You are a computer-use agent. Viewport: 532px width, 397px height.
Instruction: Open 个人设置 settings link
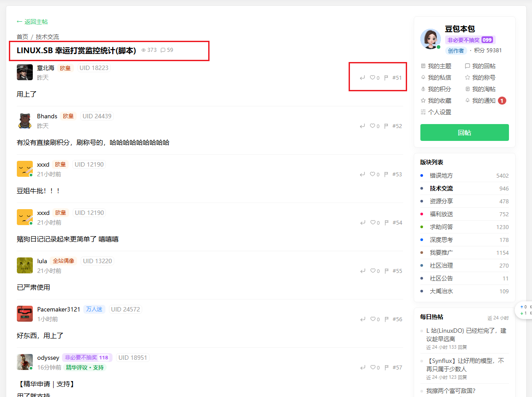(436, 112)
